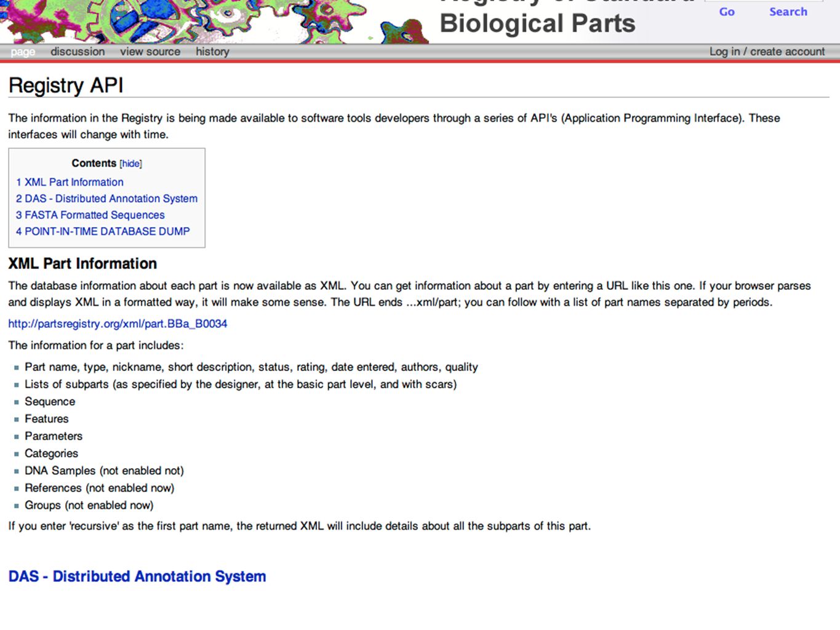Click the Biological Parts site title
This screenshot has width=840, height=630.
[537, 23]
